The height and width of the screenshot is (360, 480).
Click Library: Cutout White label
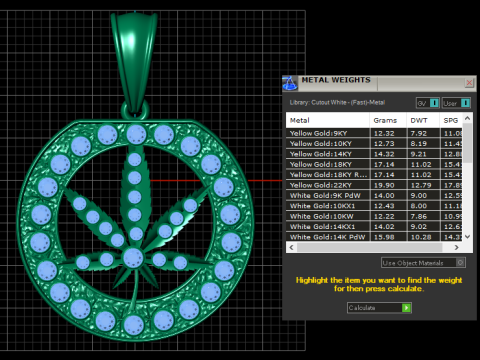coord(337,103)
